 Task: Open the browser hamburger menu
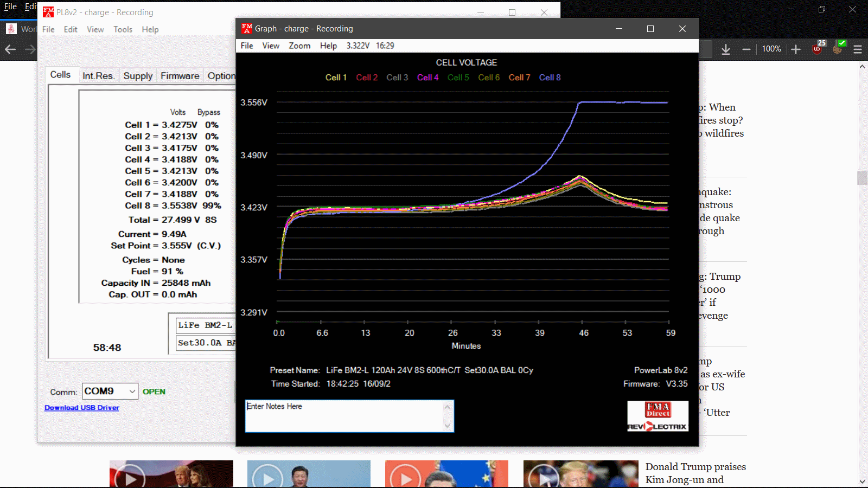click(x=858, y=49)
